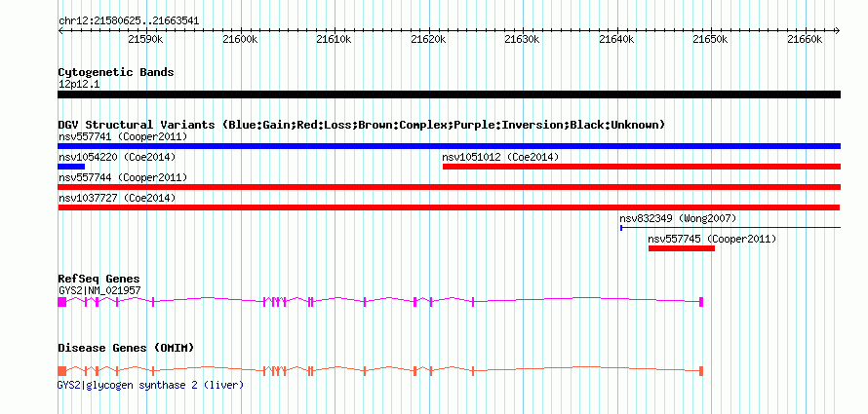Click the RefSeq Genes track title

point(99,279)
